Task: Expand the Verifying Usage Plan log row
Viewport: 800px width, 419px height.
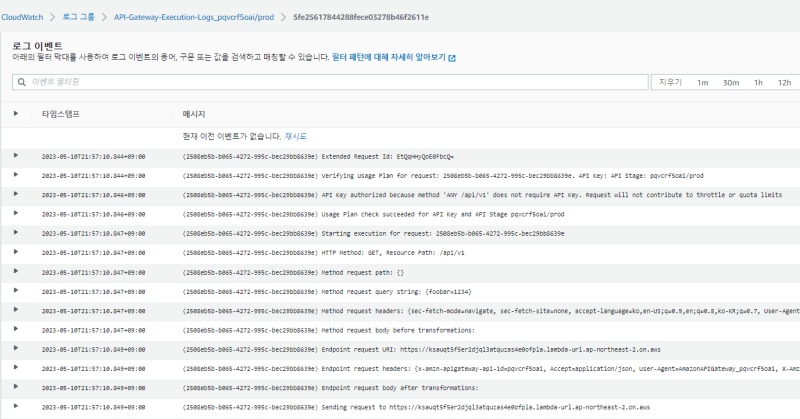Action: point(15,175)
